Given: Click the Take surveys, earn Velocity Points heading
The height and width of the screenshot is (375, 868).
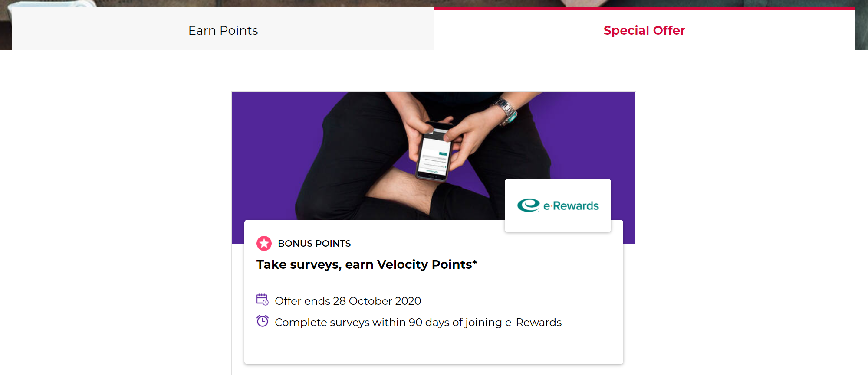Looking at the screenshot, I should (367, 264).
